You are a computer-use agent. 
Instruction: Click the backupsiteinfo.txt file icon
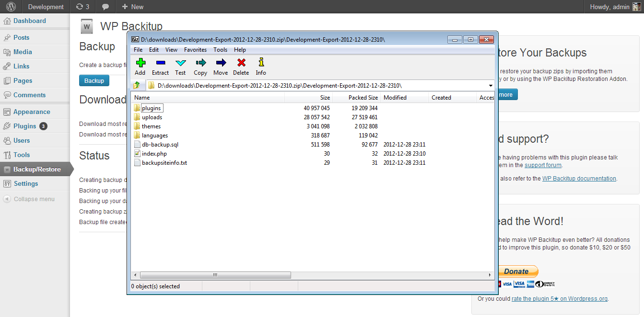[137, 163]
